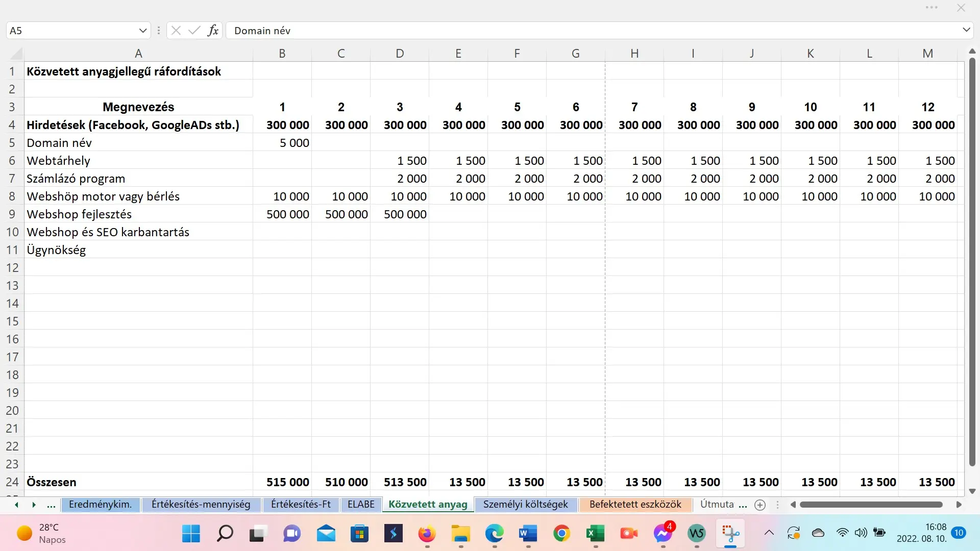The height and width of the screenshot is (551, 980).
Task: Click the cancel entry X icon
Action: (176, 31)
